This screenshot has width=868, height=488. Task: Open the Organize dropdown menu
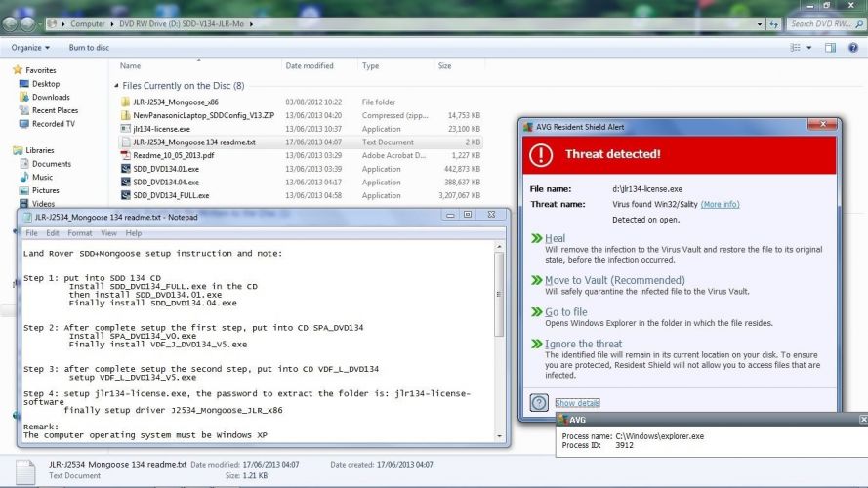[x=30, y=48]
